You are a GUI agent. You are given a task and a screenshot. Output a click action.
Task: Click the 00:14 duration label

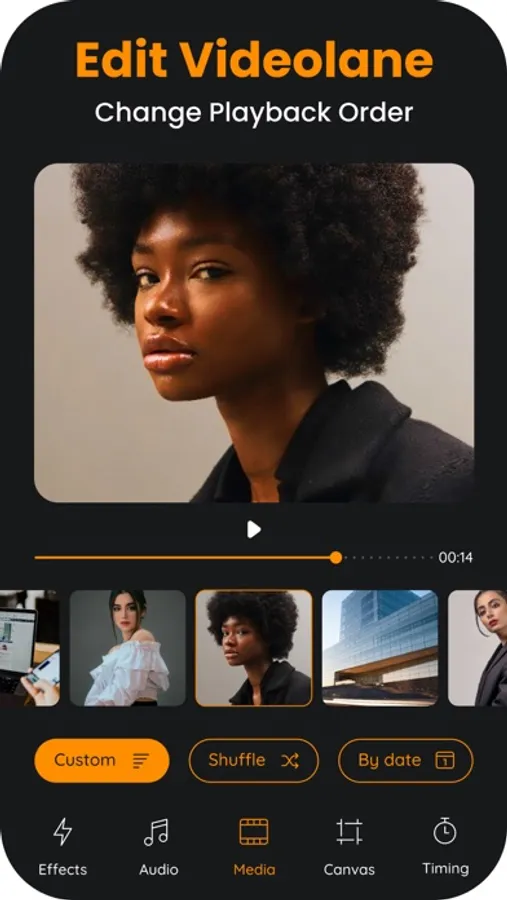click(x=456, y=557)
